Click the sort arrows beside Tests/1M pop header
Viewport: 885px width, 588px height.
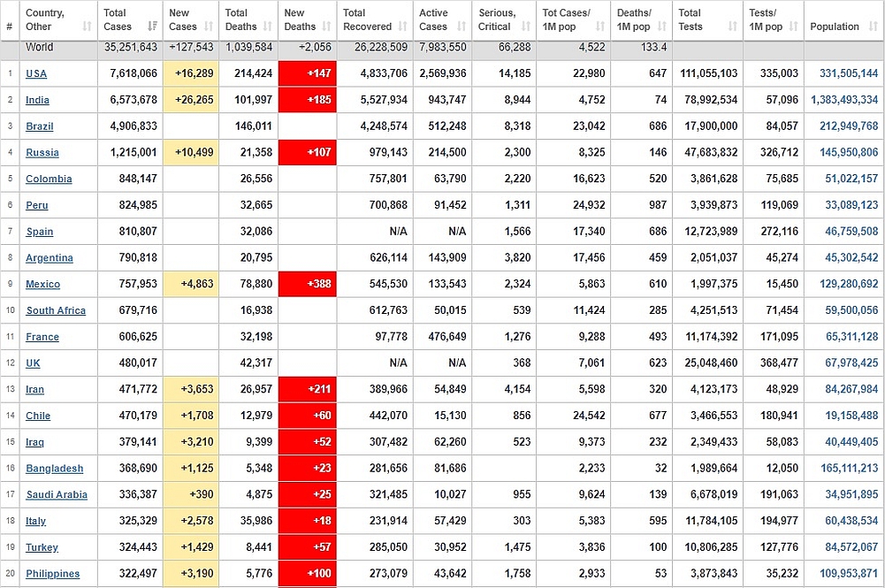[794, 27]
